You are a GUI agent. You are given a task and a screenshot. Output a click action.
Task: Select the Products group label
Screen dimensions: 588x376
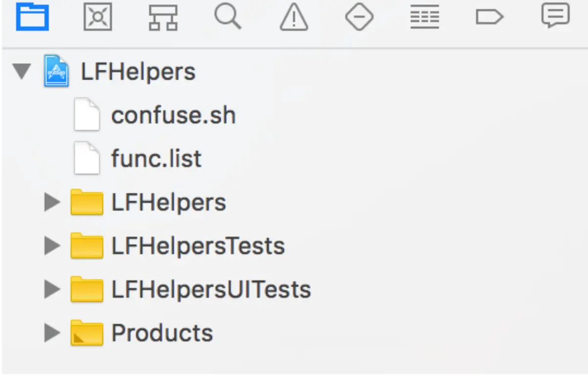coord(162,333)
